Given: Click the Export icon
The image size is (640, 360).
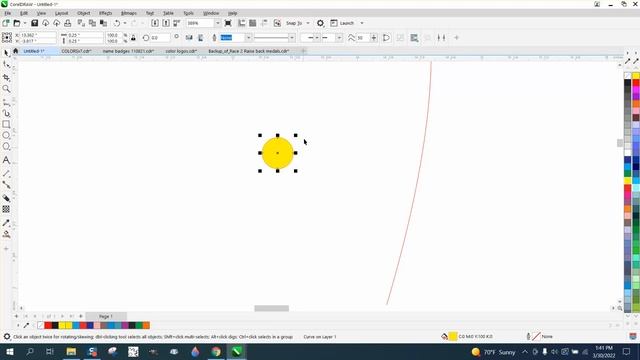Looking at the screenshot, I should click(166, 23).
